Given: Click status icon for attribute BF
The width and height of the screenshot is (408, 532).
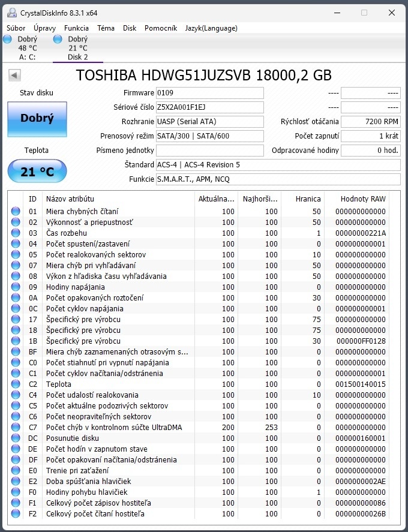Looking at the screenshot, I should [16, 352].
